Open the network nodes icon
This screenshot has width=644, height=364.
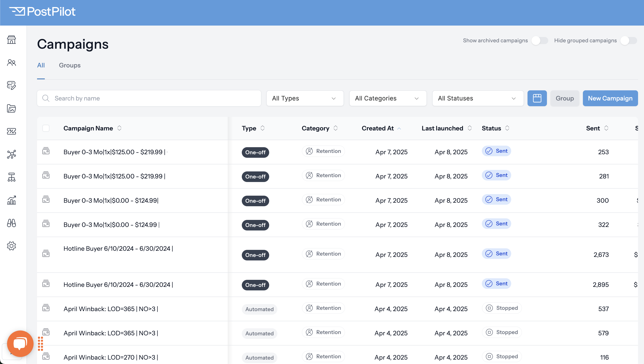(11, 154)
